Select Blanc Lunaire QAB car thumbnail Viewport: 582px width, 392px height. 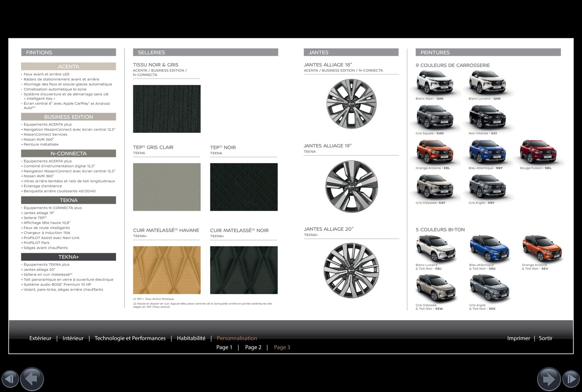tap(488, 83)
